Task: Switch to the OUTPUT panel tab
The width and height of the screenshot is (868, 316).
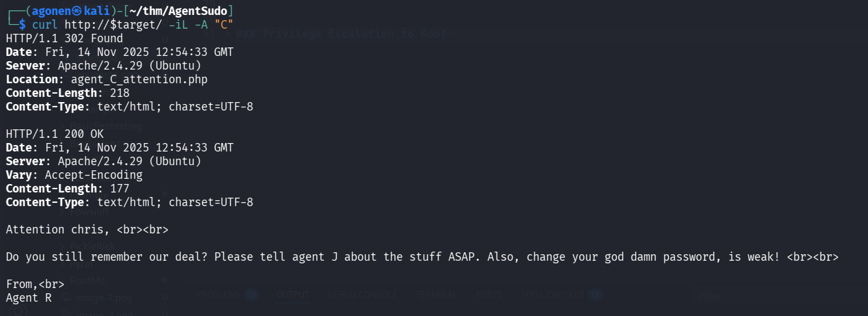Action: click(x=293, y=295)
